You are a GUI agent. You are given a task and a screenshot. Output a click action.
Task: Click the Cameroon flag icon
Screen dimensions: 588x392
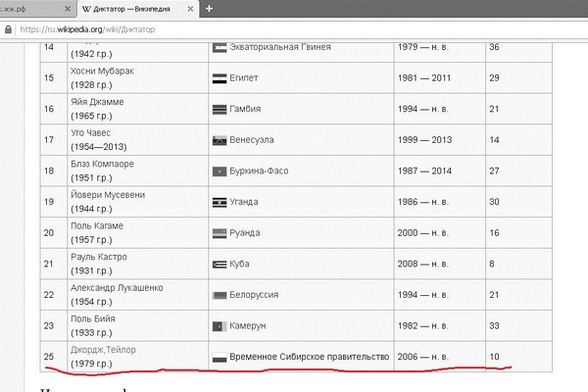[220, 326]
